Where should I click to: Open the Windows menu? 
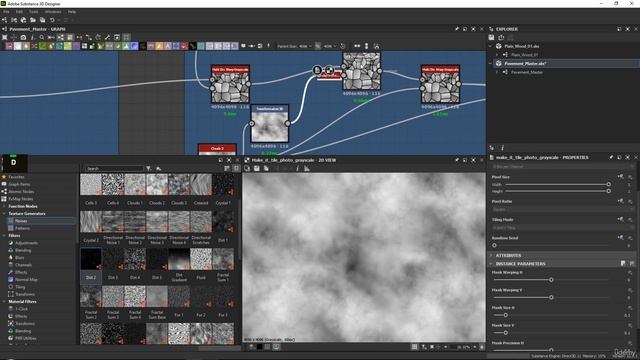tap(53, 12)
